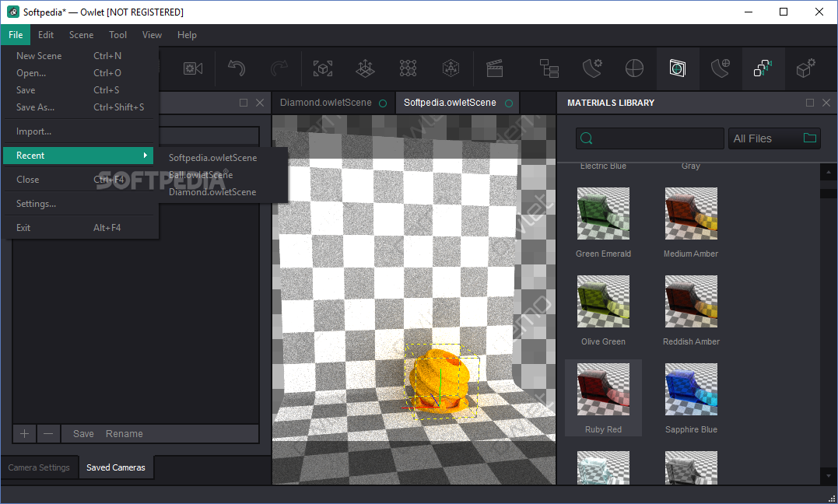Click the Redo arrow icon
The image size is (838, 504).
point(279,68)
